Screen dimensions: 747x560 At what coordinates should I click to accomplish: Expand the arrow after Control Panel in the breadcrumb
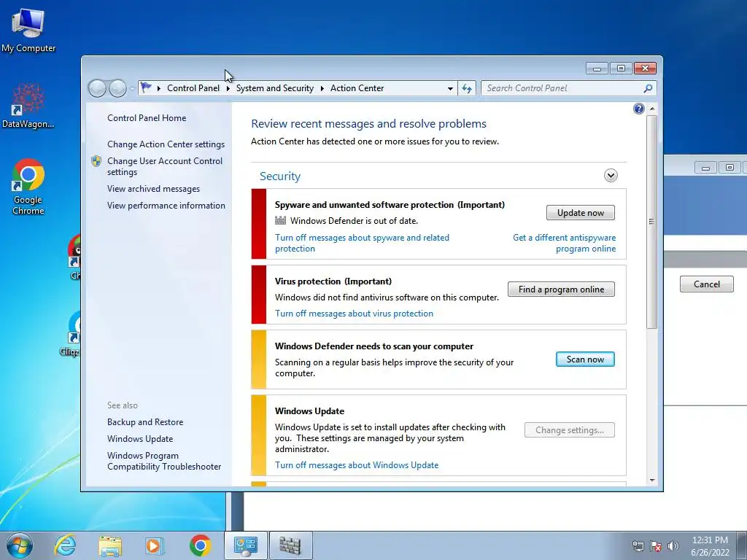[x=228, y=88]
